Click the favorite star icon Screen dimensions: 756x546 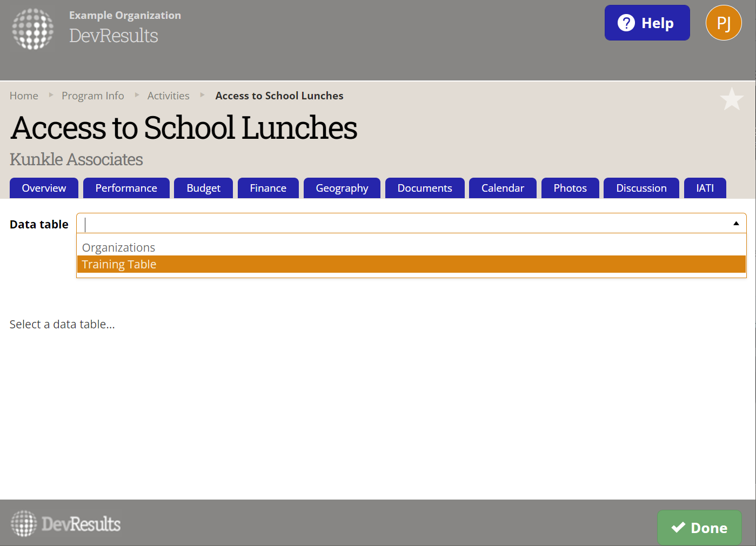pyautogui.click(x=732, y=99)
